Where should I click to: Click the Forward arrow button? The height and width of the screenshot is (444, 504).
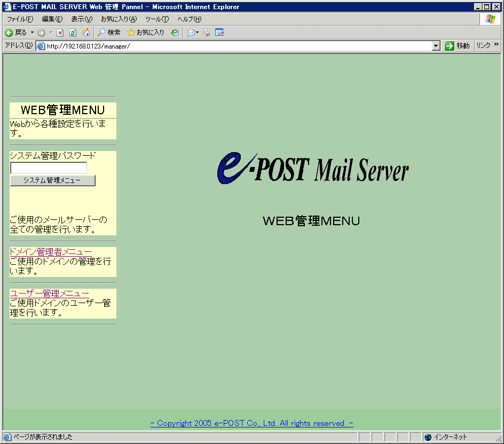41,33
